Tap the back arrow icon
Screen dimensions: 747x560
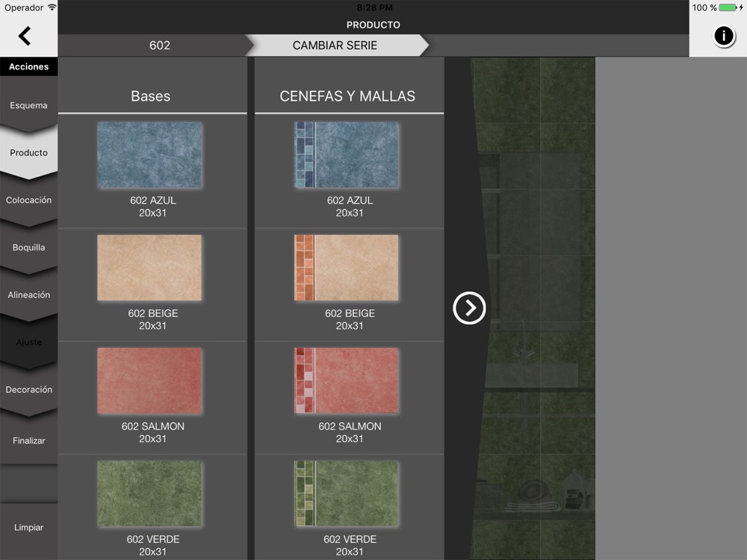pyautogui.click(x=25, y=36)
